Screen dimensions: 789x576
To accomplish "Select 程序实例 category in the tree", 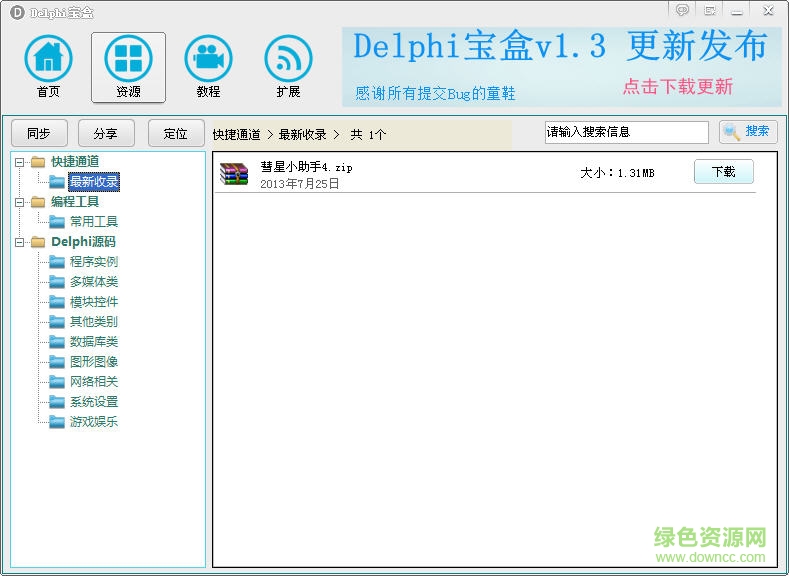I will coord(93,262).
